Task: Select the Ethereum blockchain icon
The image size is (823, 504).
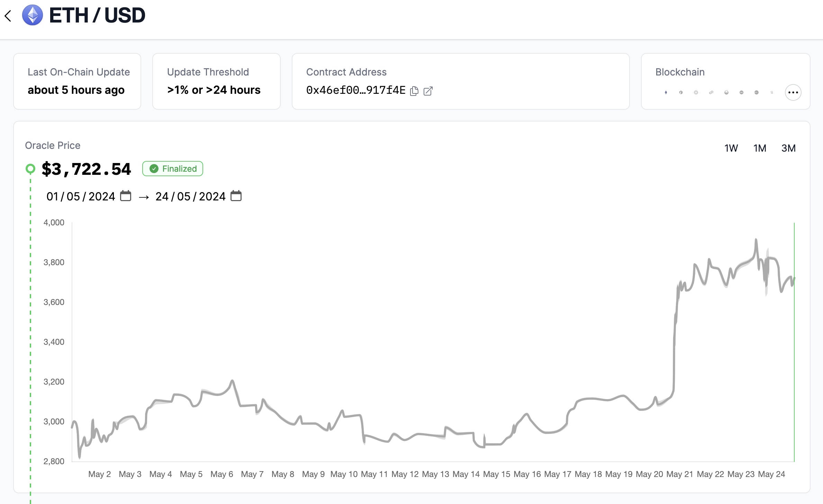Action: (666, 92)
